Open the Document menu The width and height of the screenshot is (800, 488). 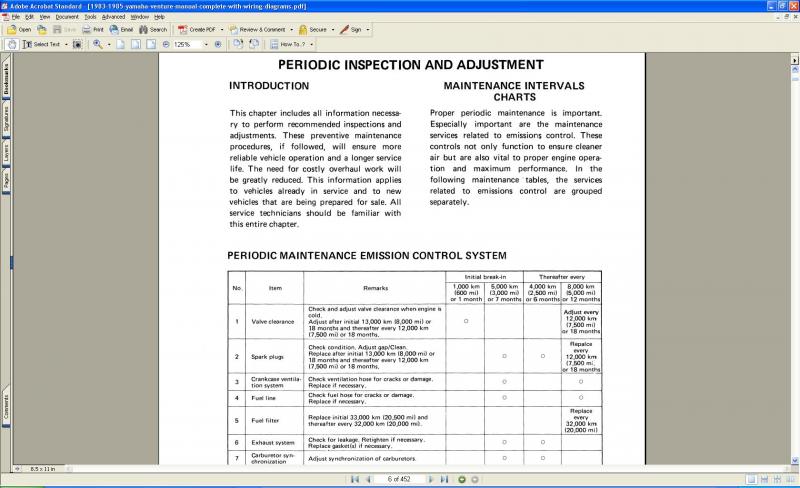(66, 17)
